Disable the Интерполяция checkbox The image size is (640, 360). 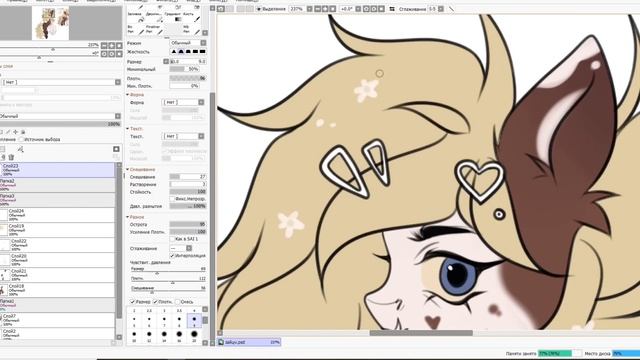pos(172,256)
